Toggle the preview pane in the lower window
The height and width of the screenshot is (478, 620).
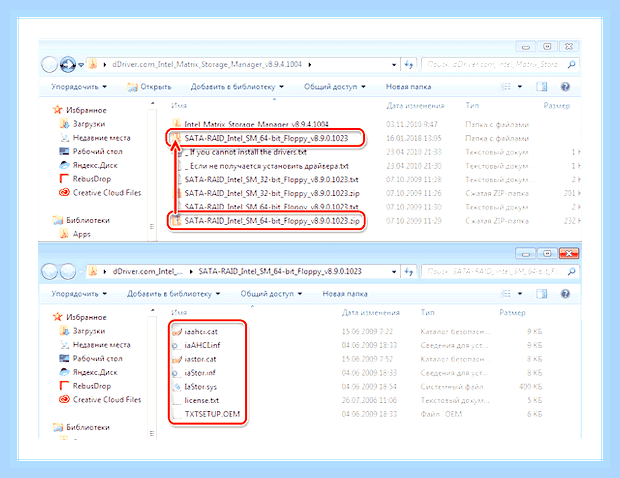(542, 294)
